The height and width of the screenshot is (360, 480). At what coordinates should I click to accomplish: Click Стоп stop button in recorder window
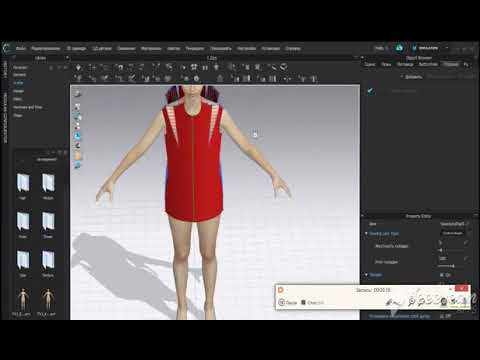312,302
